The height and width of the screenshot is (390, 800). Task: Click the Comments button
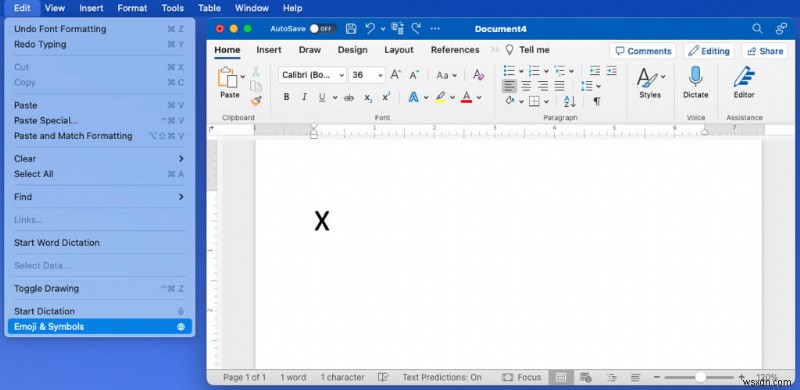tap(643, 51)
